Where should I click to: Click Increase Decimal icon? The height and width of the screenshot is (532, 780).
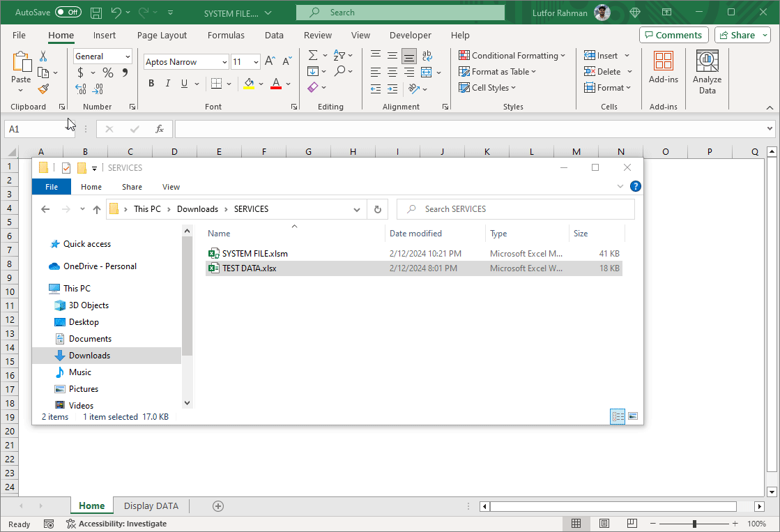[81, 89]
